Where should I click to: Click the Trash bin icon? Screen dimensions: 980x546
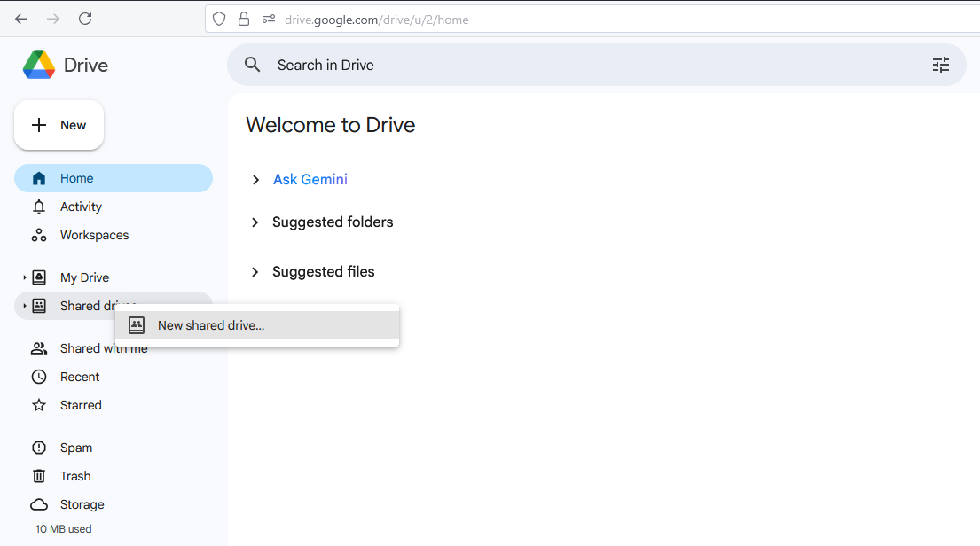point(39,476)
